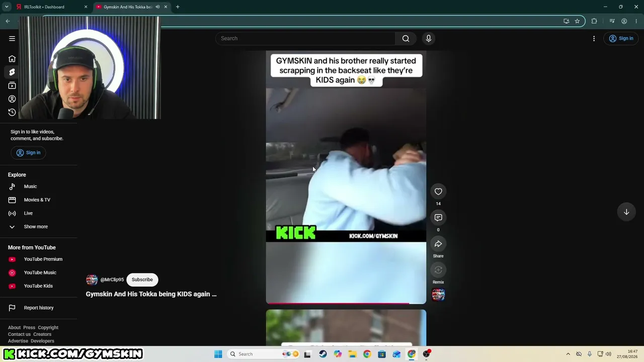Open a new browser tab
This screenshot has height=362, width=644.
178,7
